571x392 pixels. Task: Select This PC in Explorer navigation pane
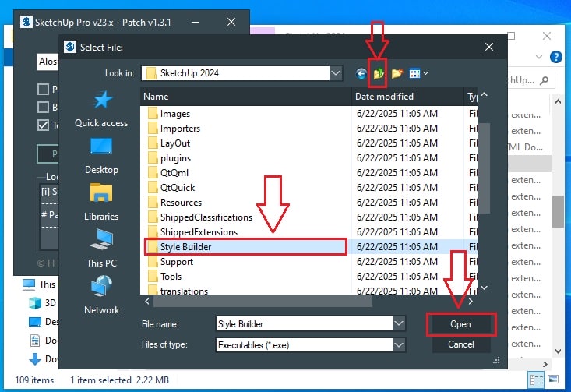coord(39,284)
